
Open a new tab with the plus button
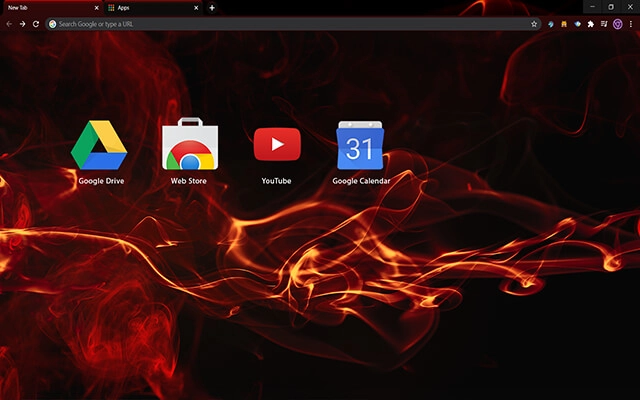pyautogui.click(x=212, y=8)
